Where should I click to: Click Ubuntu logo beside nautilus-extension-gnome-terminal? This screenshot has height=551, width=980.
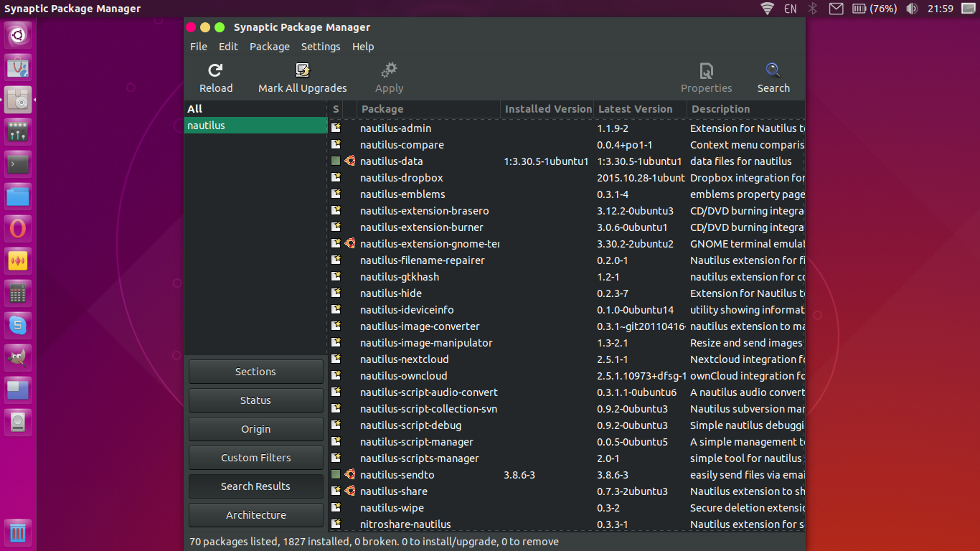tap(350, 244)
